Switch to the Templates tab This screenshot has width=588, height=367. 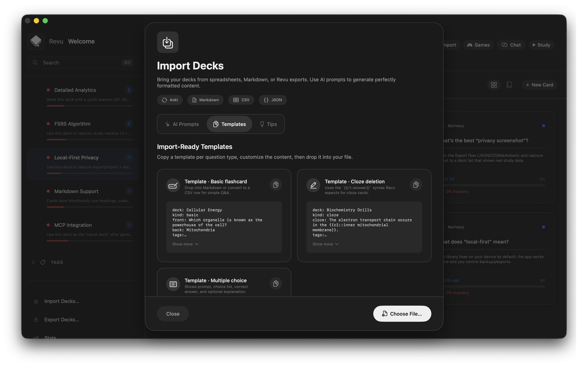point(229,124)
